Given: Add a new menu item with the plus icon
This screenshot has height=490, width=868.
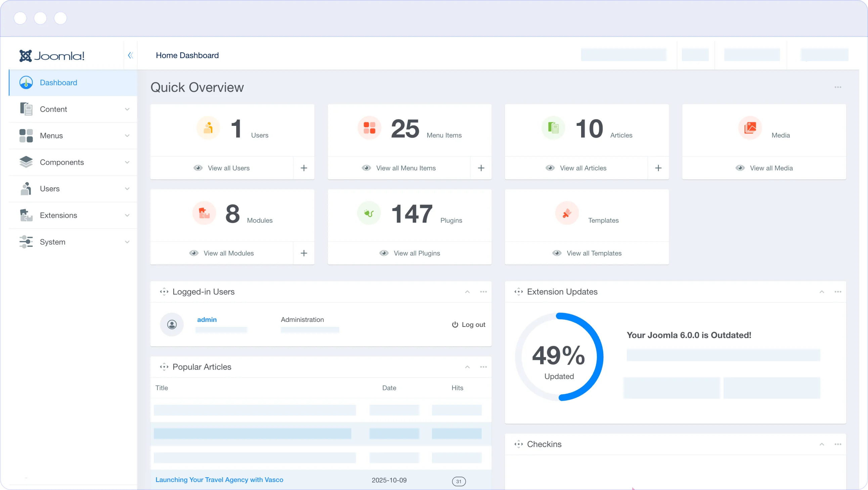Looking at the screenshot, I should tap(481, 168).
